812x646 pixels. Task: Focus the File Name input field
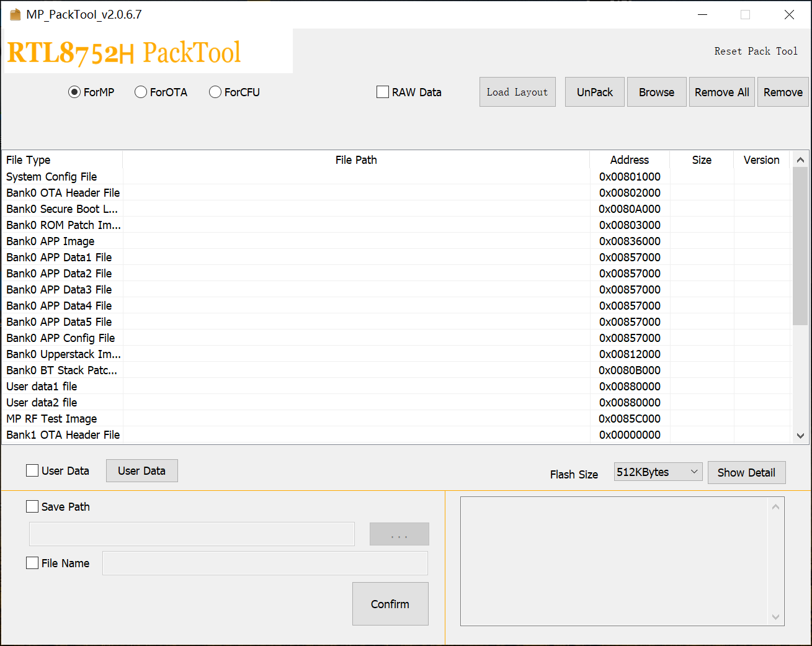click(x=265, y=563)
